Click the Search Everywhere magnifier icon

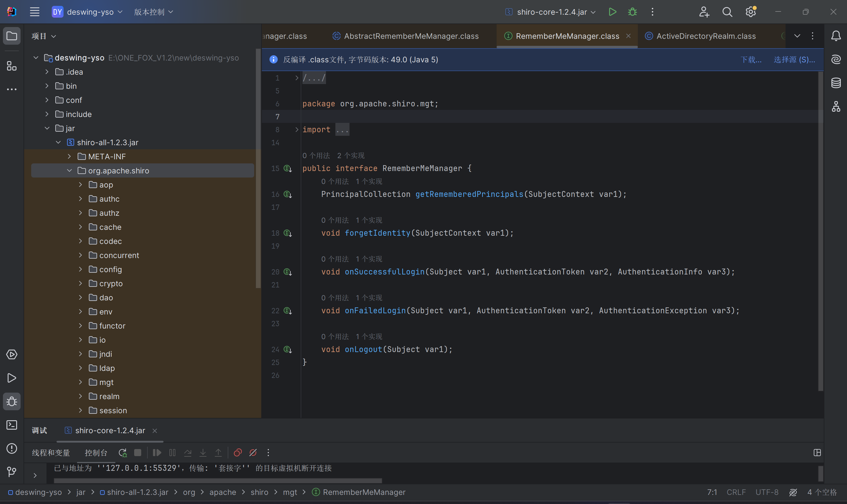coord(727,12)
